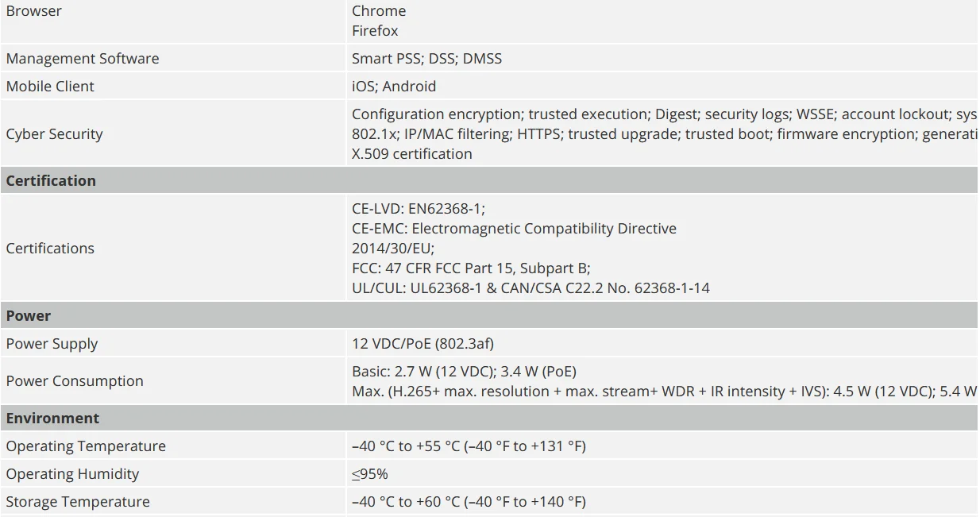Click the Firefox browser text
Viewport: 980px width, 517px height.
tap(375, 31)
